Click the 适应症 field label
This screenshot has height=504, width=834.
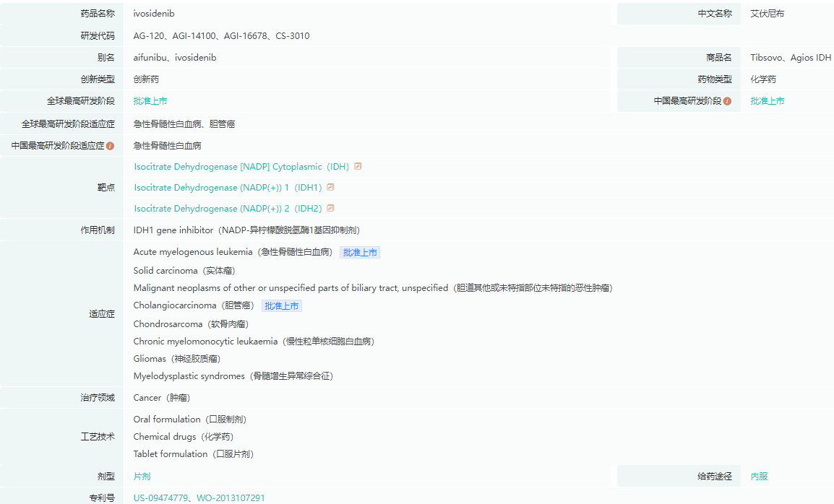[x=102, y=314]
